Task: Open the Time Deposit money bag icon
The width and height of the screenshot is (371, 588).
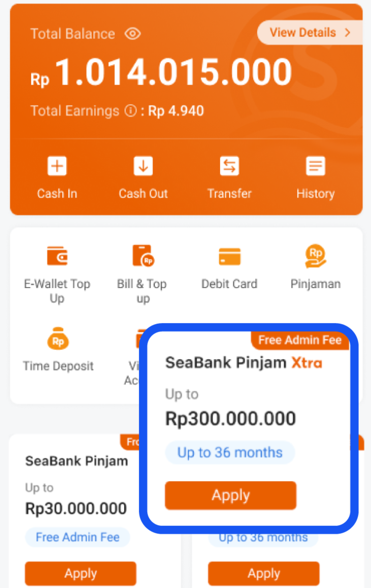Action: (x=58, y=339)
